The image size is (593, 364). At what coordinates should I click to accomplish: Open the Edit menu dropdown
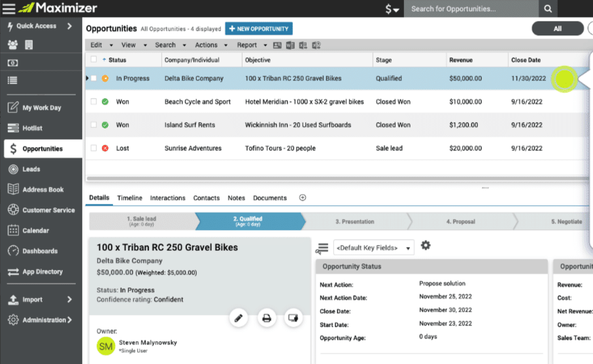(101, 45)
